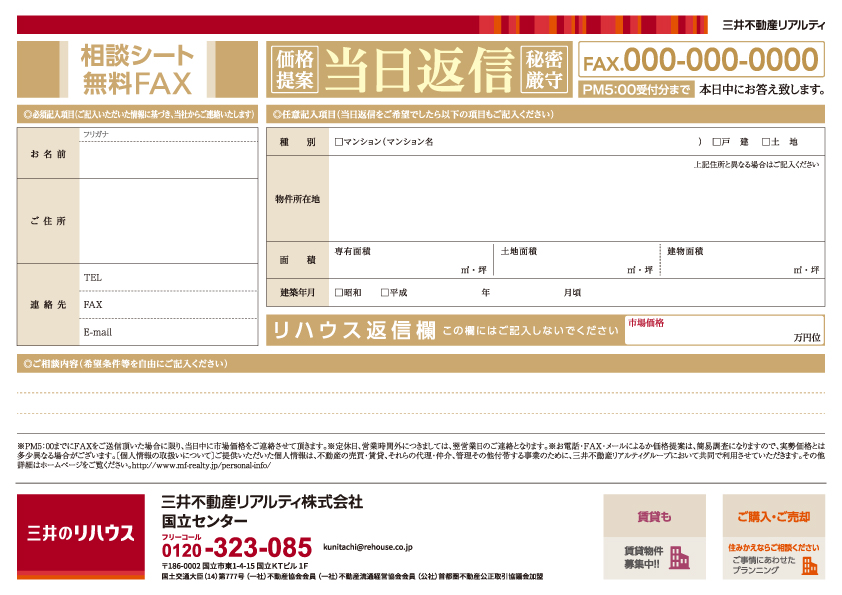Tick the マンション checkbox

tap(338, 142)
